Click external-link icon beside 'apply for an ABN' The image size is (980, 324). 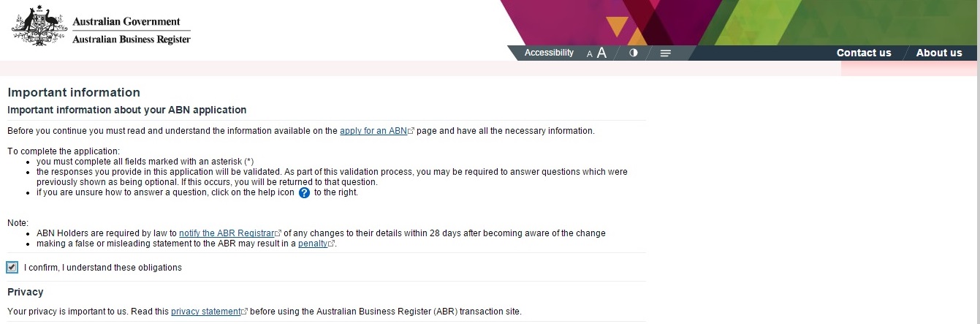(x=411, y=132)
